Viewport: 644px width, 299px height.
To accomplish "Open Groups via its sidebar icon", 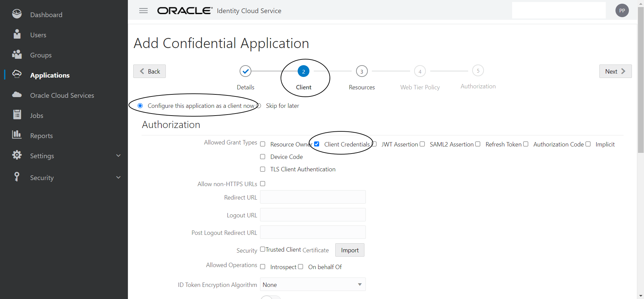I will click(17, 54).
